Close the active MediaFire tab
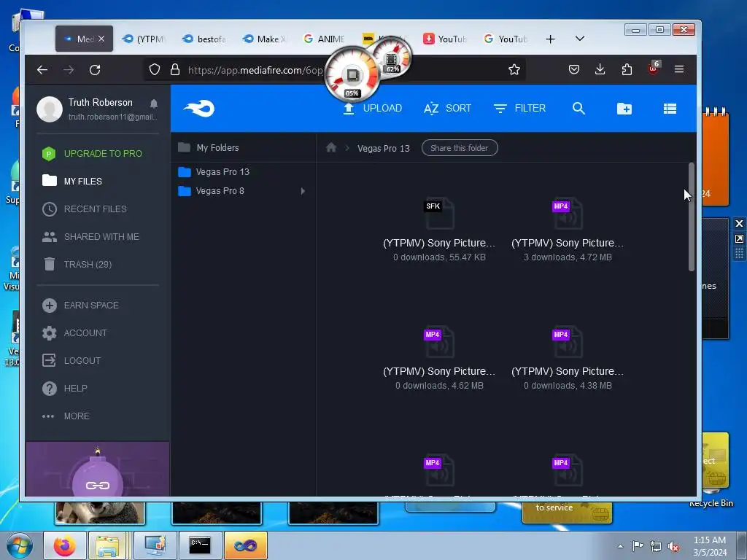The image size is (747, 560). (101, 39)
